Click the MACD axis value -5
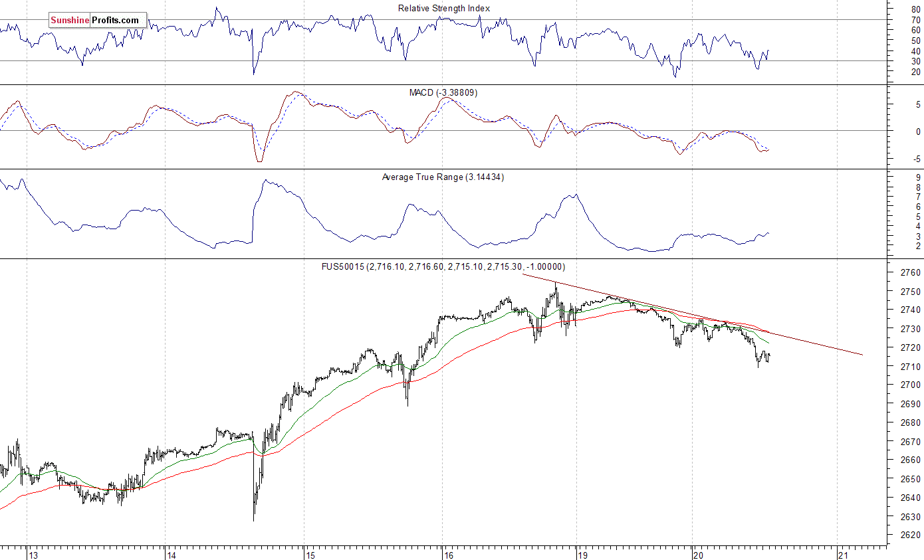 pyautogui.click(x=917, y=159)
